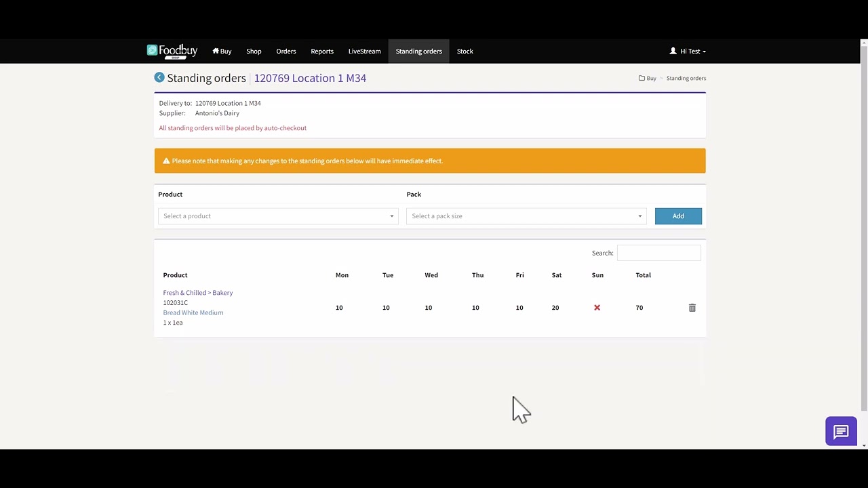Screen dimensions: 868x488
Task: Click Thursday quantity 10 for bread
Action: 475,308
